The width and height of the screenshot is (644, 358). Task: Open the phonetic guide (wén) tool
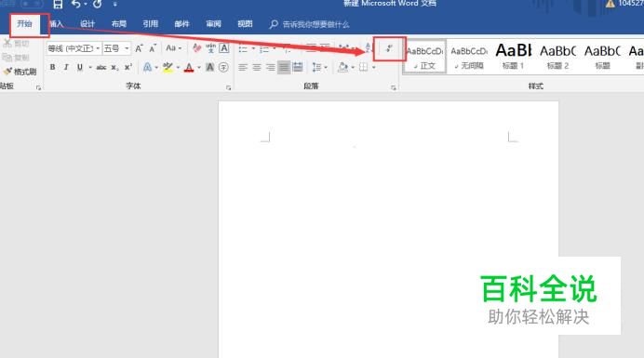coord(210,48)
